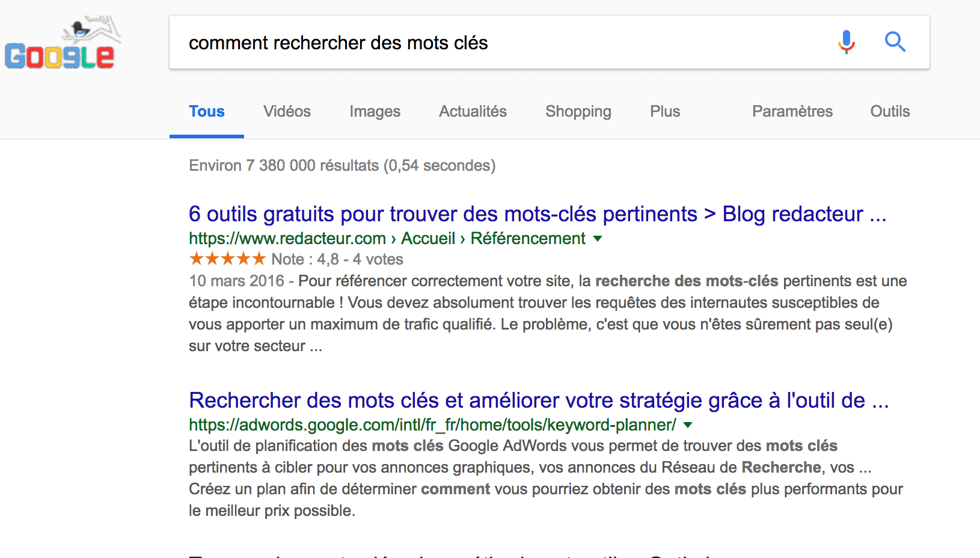Click the 4.8 star rating icons
The height and width of the screenshot is (558, 980).
[x=227, y=259]
